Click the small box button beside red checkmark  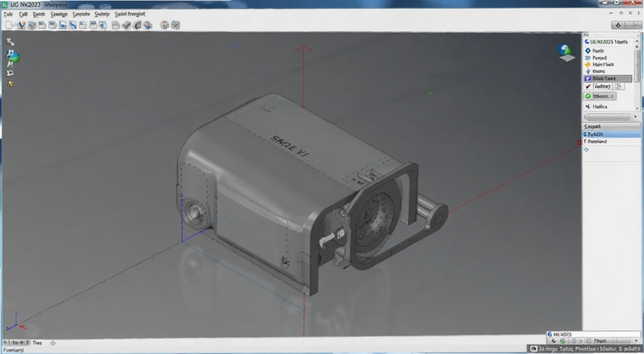coord(618,86)
